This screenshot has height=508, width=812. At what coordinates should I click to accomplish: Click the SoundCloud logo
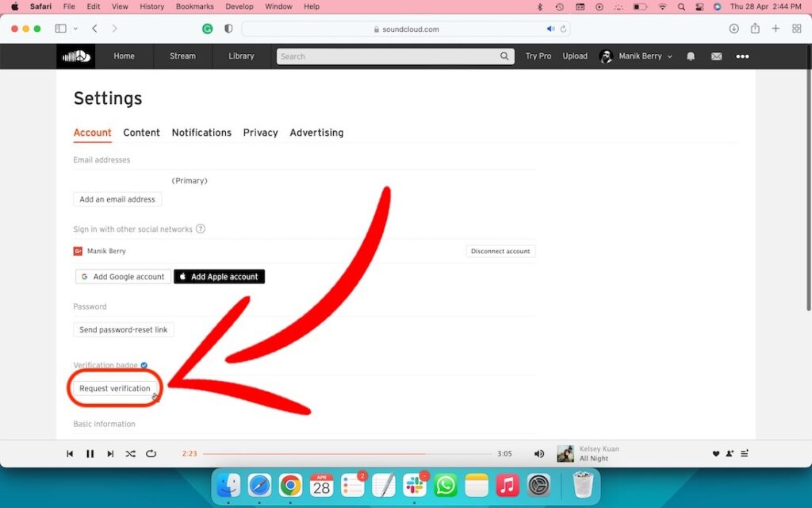pyautogui.click(x=75, y=56)
